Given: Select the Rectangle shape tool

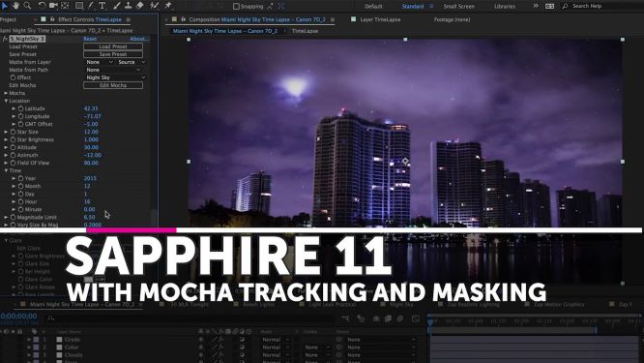Looking at the screenshot, I should pyautogui.click(x=79, y=6).
